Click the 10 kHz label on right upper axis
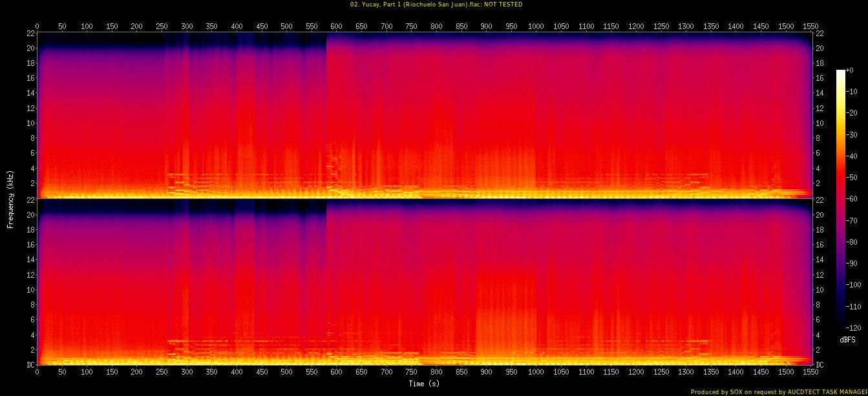 819,123
